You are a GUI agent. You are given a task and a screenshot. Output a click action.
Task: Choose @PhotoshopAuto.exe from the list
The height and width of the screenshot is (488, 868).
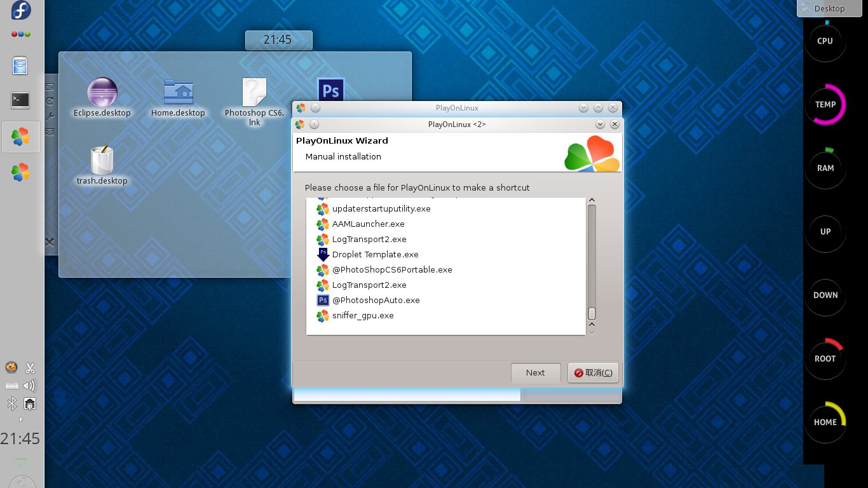point(376,300)
